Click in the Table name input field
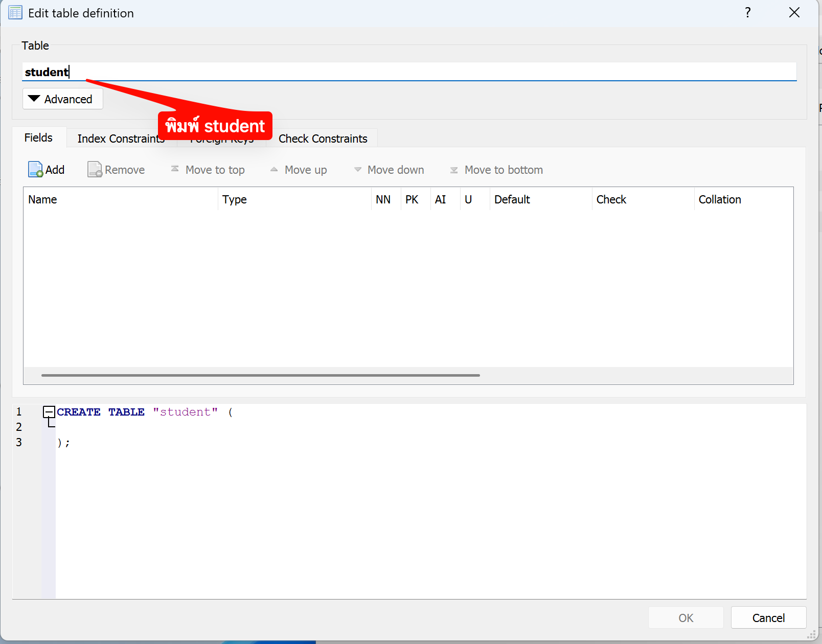Image resolution: width=822 pixels, height=644 pixels. [x=409, y=72]
